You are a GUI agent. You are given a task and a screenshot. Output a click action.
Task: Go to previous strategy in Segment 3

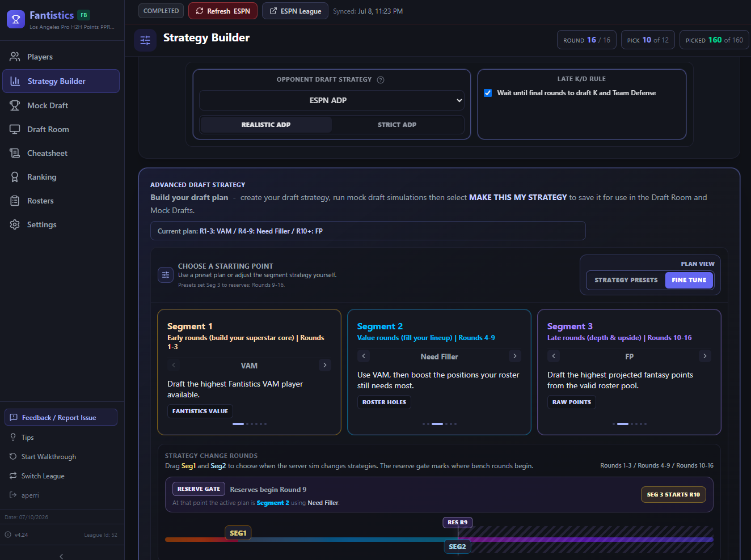[x=554, y=356]
